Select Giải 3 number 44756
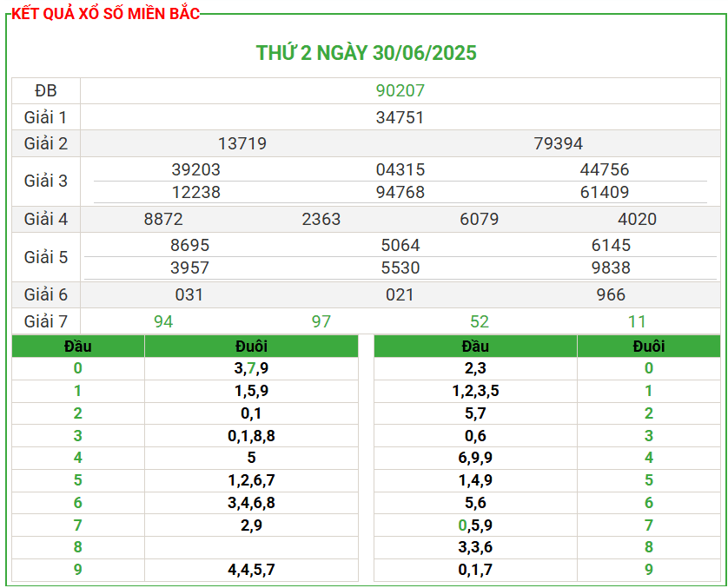 tap(605, 169)
